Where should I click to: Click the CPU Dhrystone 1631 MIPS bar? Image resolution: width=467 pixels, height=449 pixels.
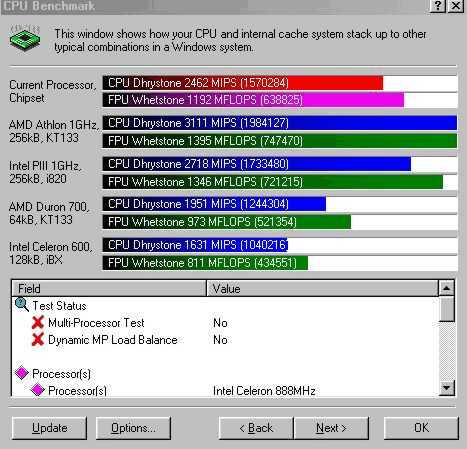195,245
